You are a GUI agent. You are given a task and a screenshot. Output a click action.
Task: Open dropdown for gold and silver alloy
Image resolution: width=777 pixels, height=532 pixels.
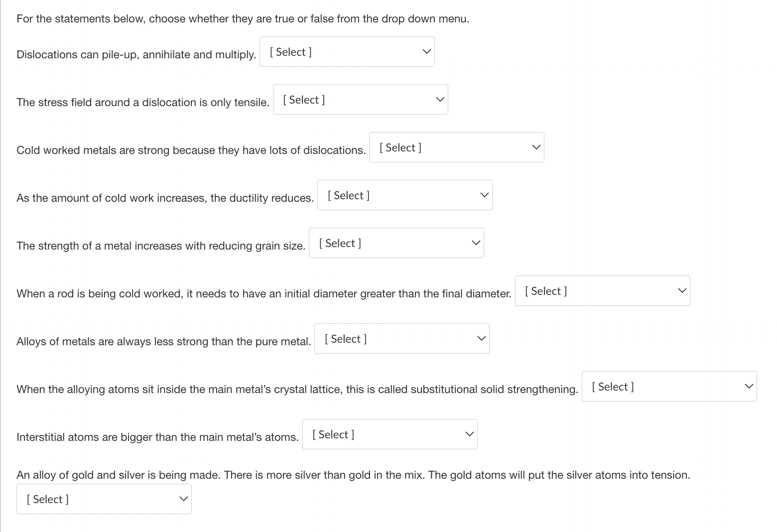click(104, 499)
